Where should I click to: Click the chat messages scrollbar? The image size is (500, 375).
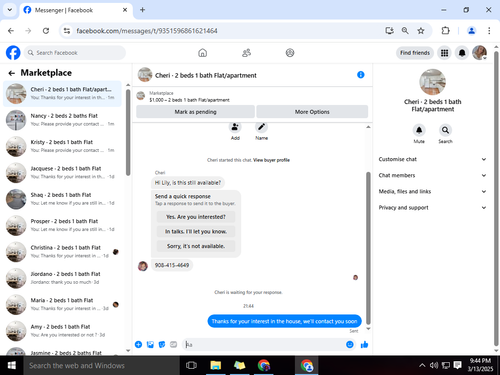pyautogui.click(x=368, y=248)
